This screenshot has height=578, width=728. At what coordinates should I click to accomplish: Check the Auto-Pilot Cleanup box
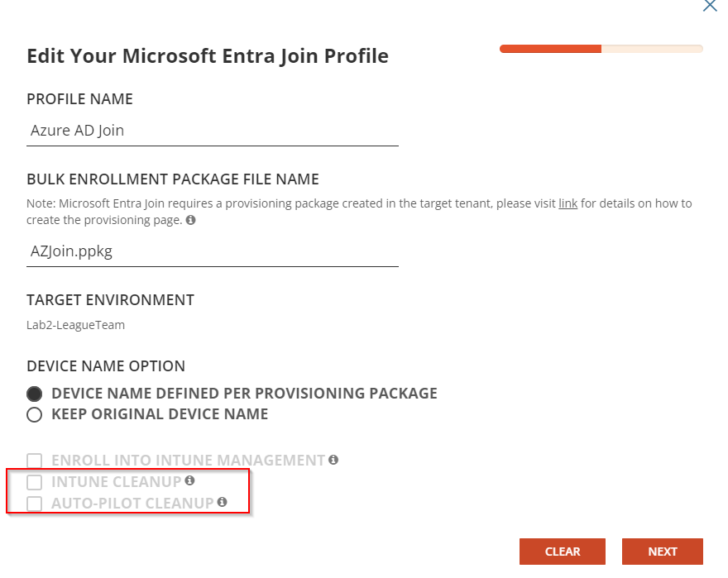(x=34, y=504)
